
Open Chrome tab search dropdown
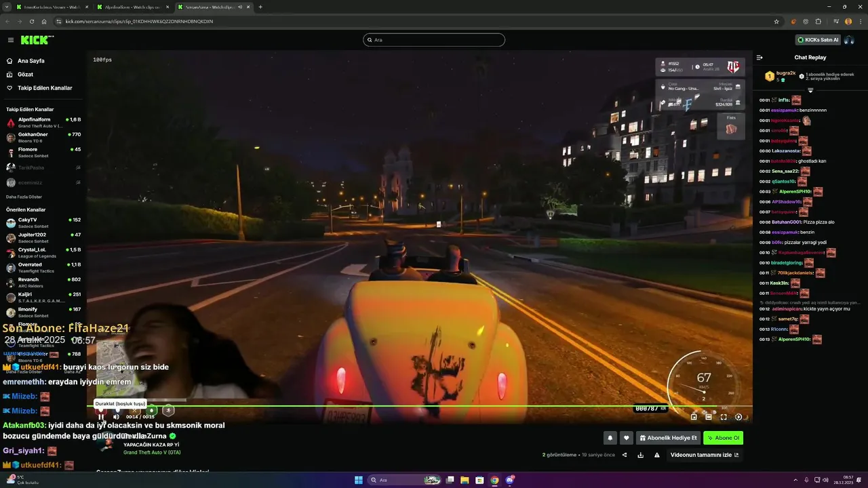pos(6,7)
